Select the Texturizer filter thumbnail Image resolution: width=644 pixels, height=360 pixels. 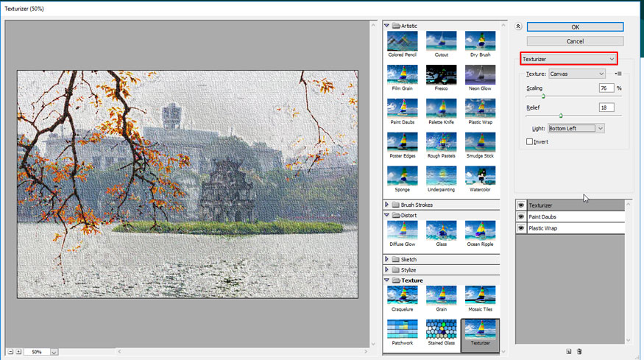[x=480, y=330]
